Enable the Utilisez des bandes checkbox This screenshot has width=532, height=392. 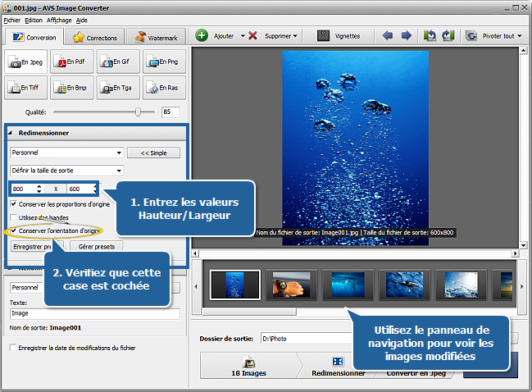point(13,217)
